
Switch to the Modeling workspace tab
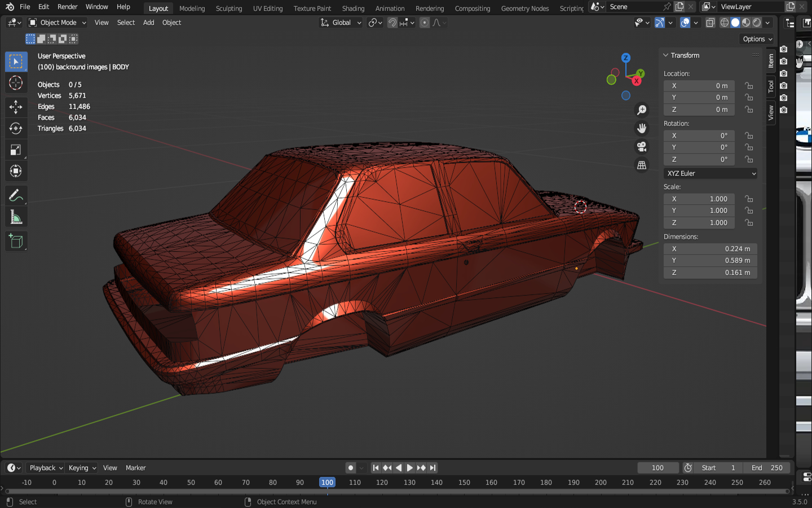(x=192, y=8)
